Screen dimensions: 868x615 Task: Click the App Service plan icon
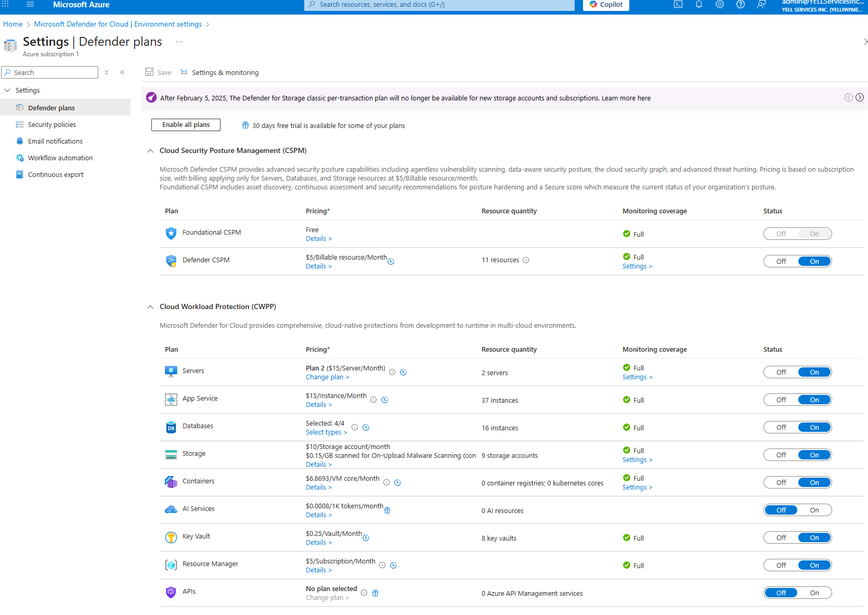click(171, 399)
